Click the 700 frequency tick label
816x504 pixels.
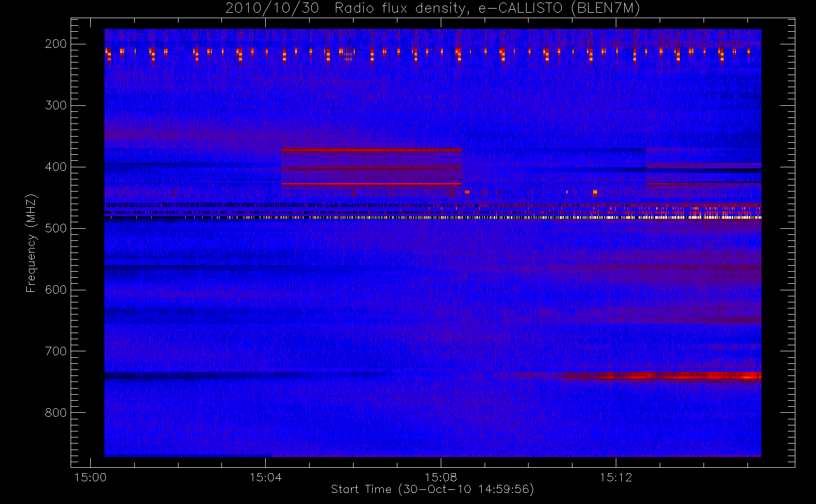point(55,351)
